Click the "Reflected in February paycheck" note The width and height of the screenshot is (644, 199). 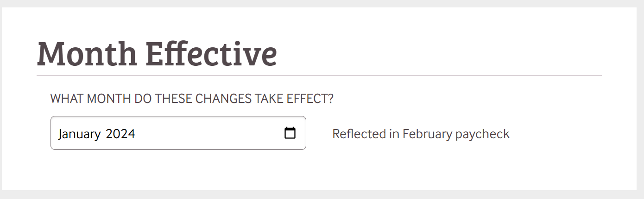pos(421,134)
